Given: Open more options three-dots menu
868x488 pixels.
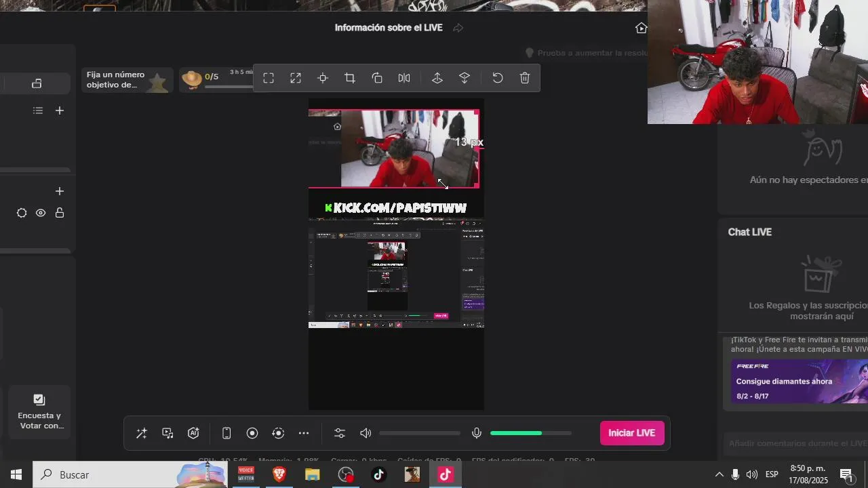Looking at the screenshot, I should (x=304, y=433).
